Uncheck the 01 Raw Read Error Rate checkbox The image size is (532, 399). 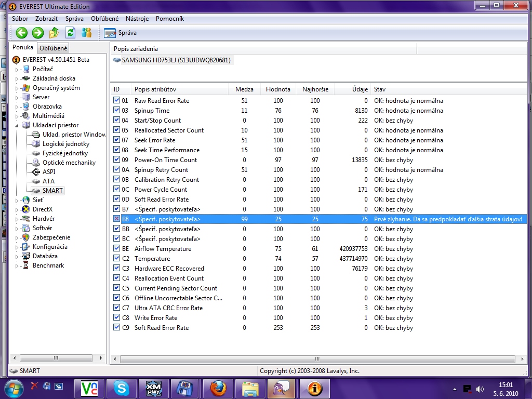[x=116, y=100]
